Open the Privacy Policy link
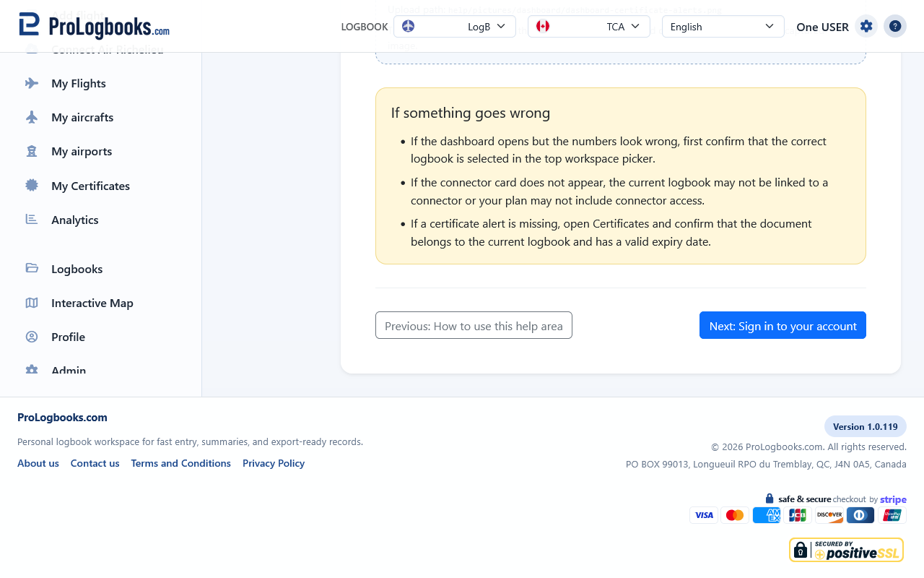924x578 pixels. (274, 463)
